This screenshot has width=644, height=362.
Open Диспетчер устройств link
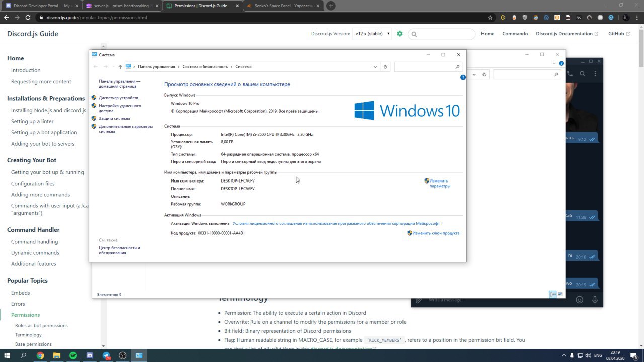click(118, 98)
